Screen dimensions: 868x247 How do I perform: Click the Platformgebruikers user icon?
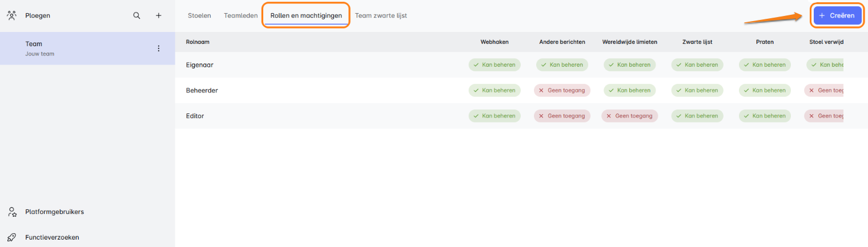pos(11,212)
